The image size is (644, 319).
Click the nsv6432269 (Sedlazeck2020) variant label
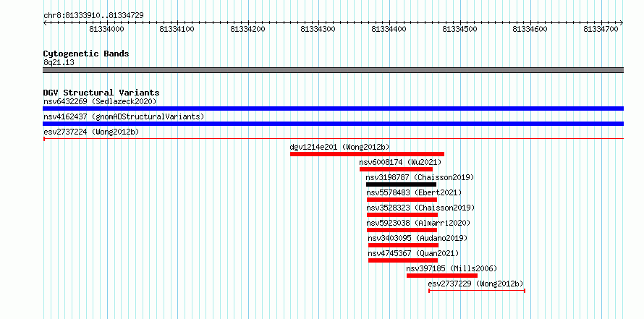pyautogui.click(x=100, y=101)
